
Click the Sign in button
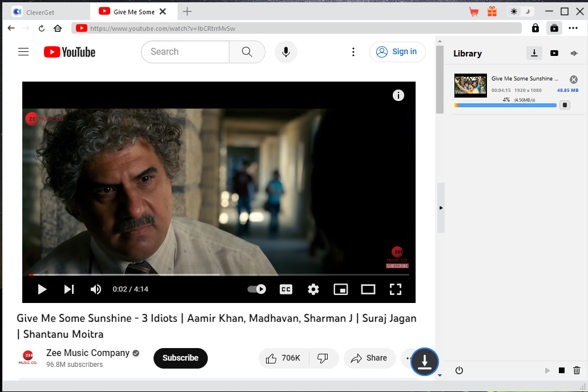[x=397, y=52]
